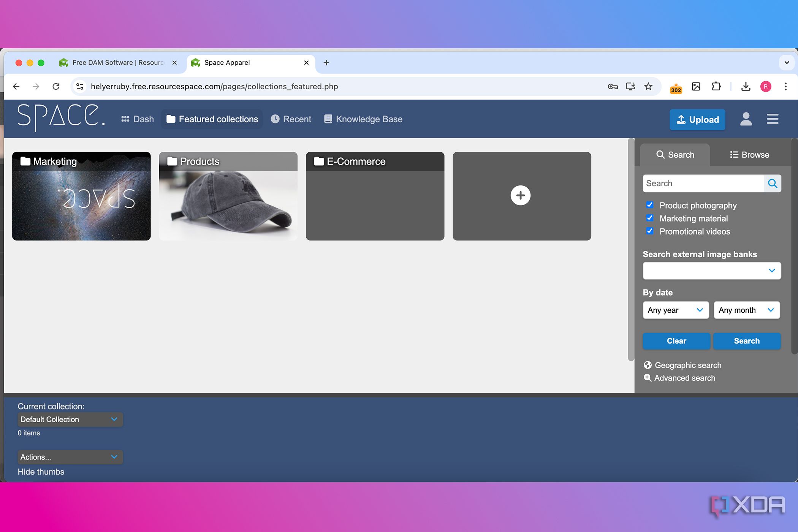Click the browser reload icon

tap(56, 87)
